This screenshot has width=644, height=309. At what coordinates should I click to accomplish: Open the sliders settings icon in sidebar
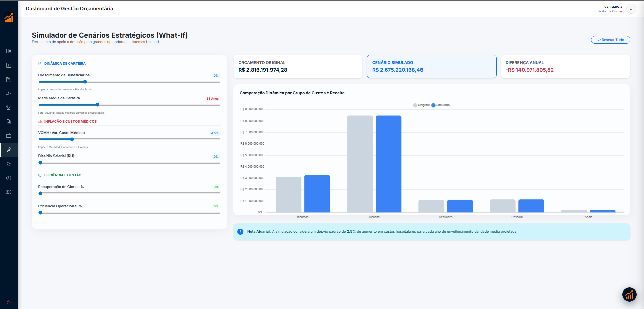(9, 192)
